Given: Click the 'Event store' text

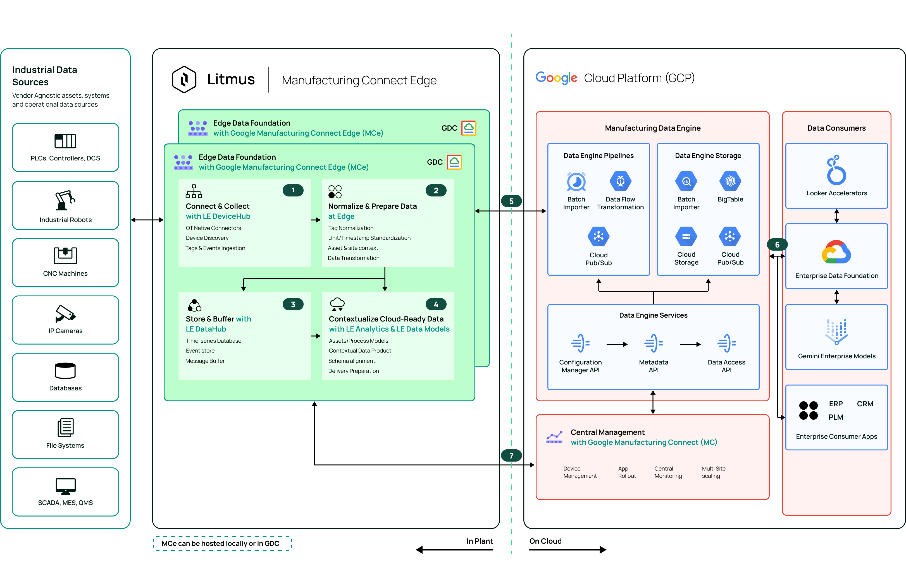Looking at the screenshot, I should (x=200, y=351).
